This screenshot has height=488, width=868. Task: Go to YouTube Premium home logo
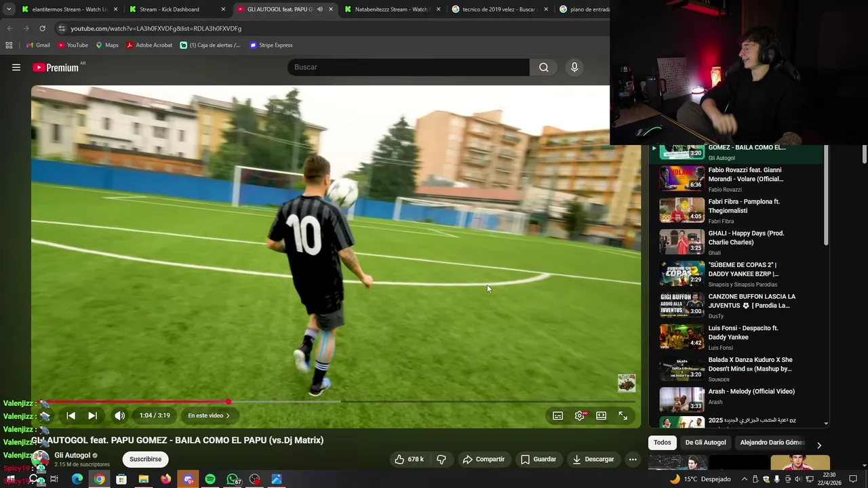coord(56,67)
